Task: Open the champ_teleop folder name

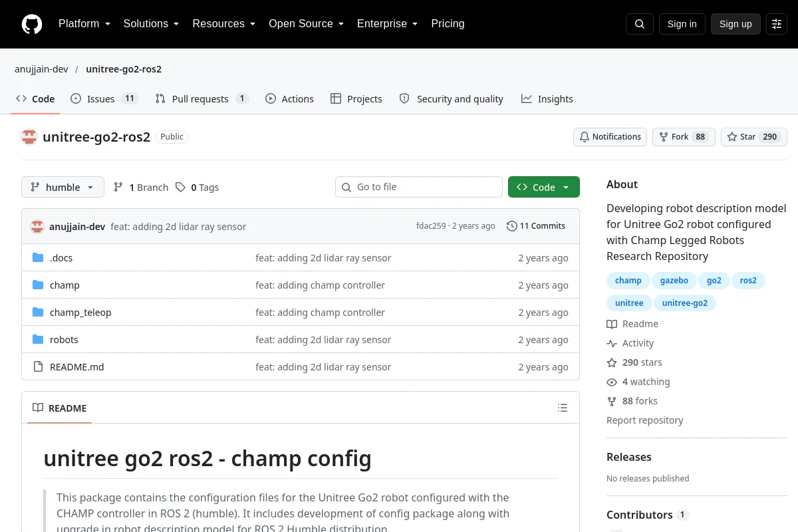Action: coord(80,313)
